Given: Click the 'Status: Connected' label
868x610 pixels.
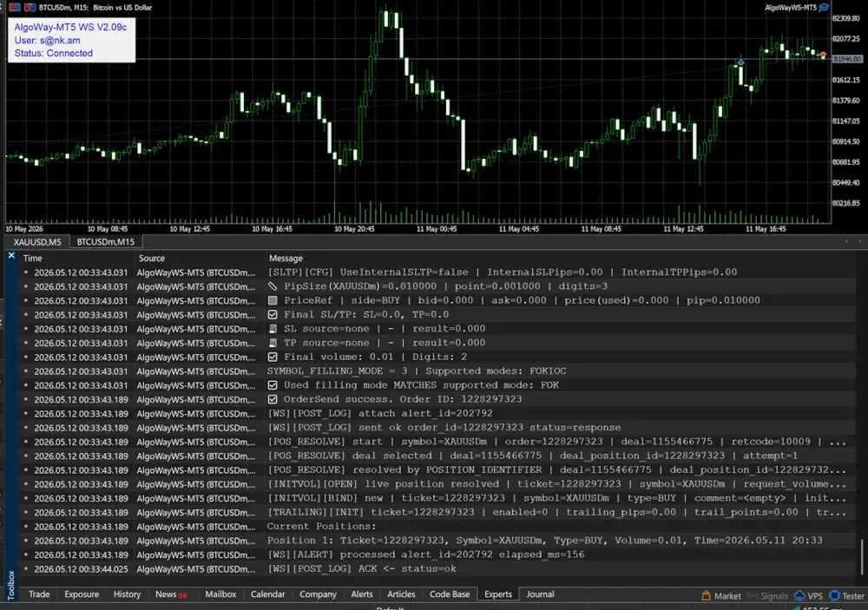Looking at the screenshot, I should coord(53,53).
